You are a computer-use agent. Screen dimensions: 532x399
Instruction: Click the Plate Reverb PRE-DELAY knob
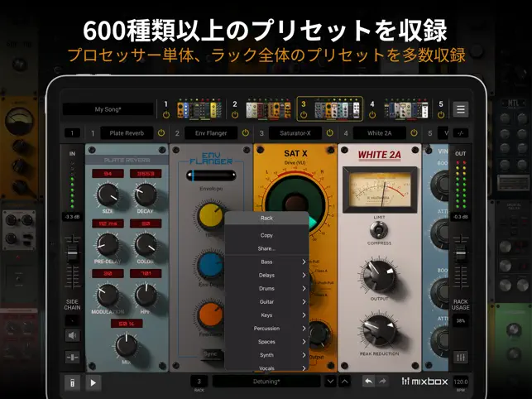(108, 245)
